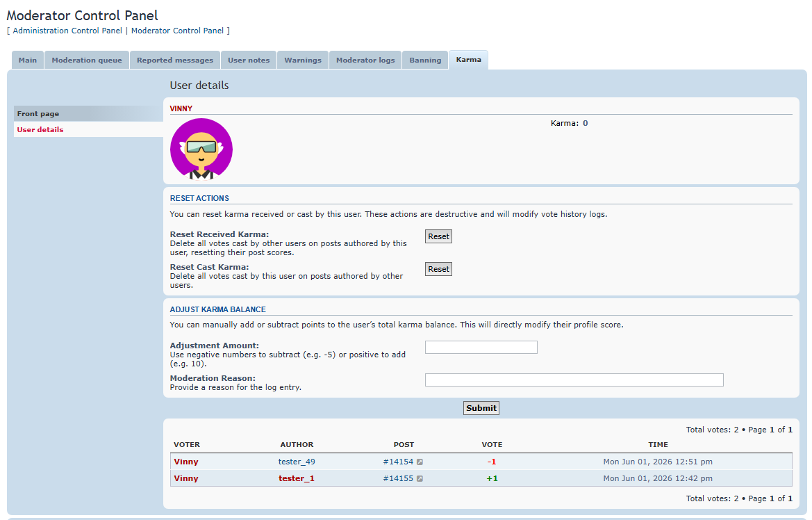Open Moderator Control Panel link

point(177,31)
